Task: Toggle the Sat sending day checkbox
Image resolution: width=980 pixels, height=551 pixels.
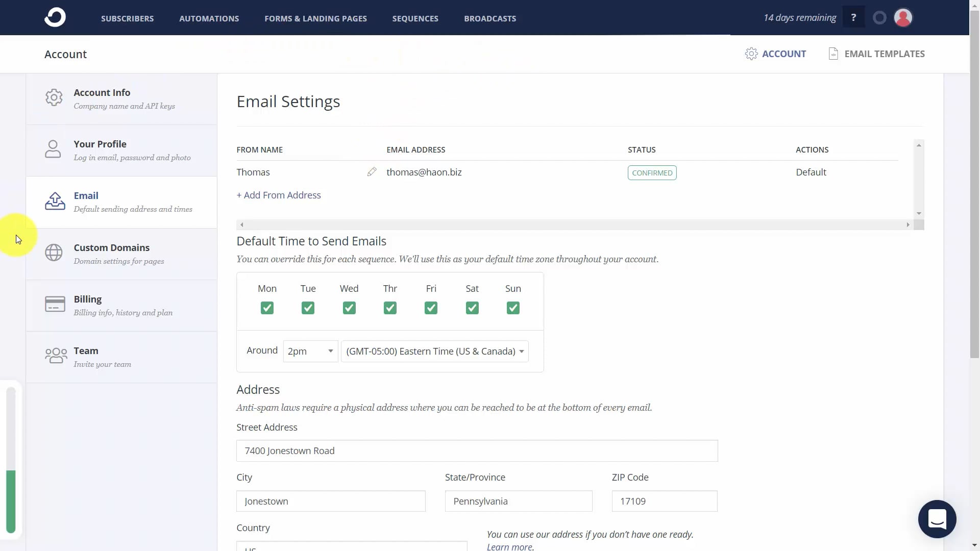Action: [472, 308]
